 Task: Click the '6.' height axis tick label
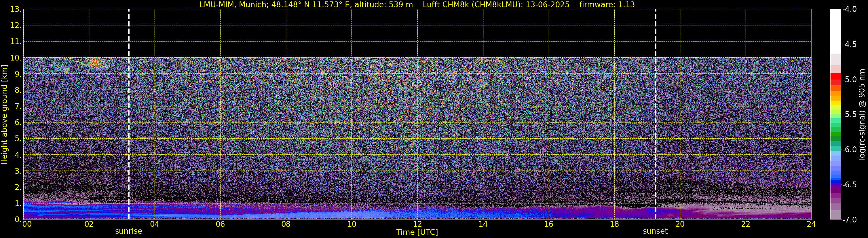[18, 123]
